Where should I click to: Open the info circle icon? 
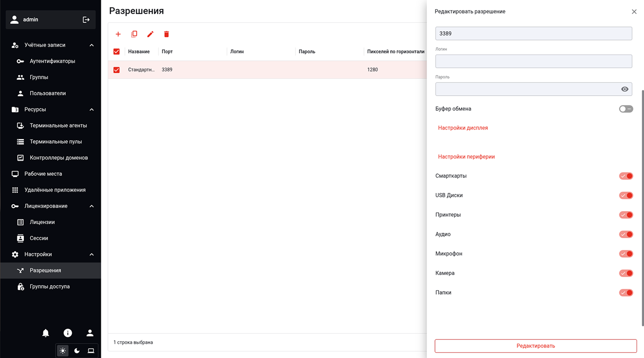pos(68,333)
